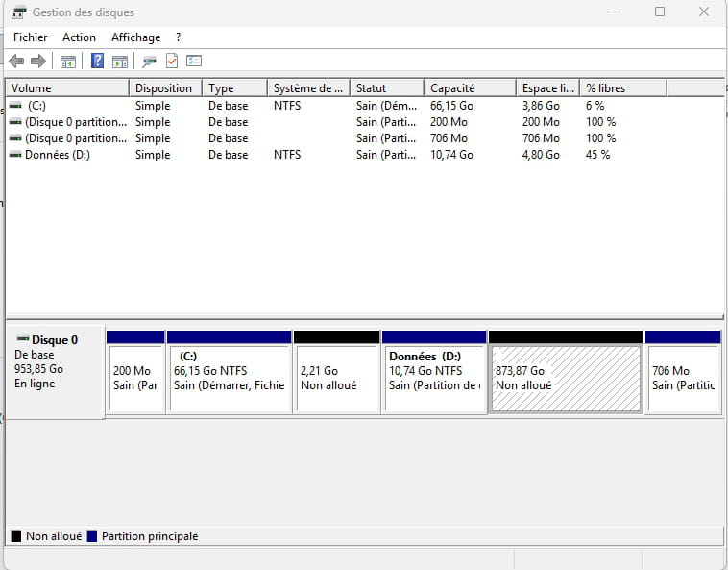Select the 2,21 Go Non alloué block
Viewport: 728px width, 570px height.
click(x=336, y=379)
